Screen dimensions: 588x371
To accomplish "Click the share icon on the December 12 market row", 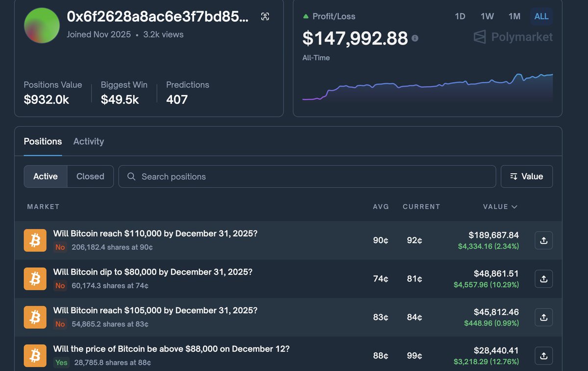I will [543, 356].
